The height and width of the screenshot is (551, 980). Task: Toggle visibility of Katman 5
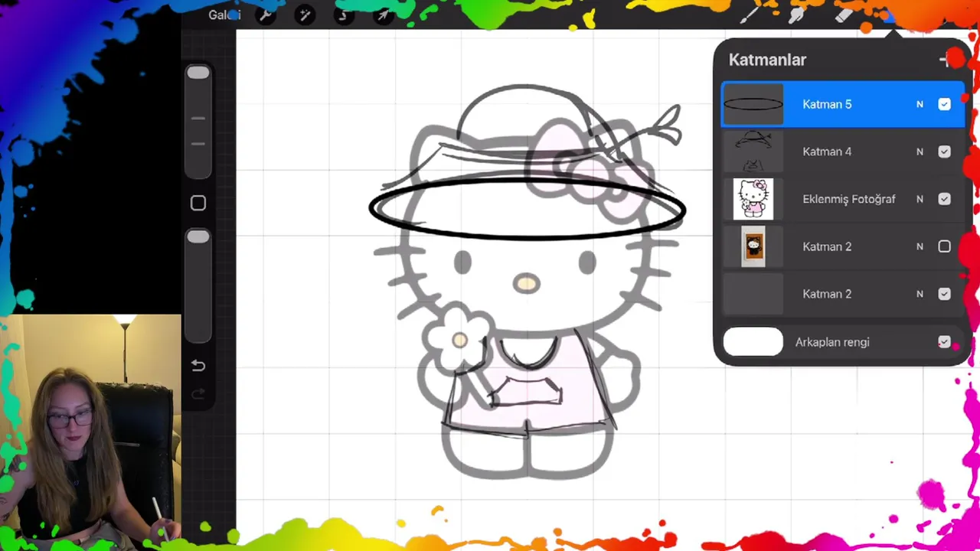click(944, 104)
